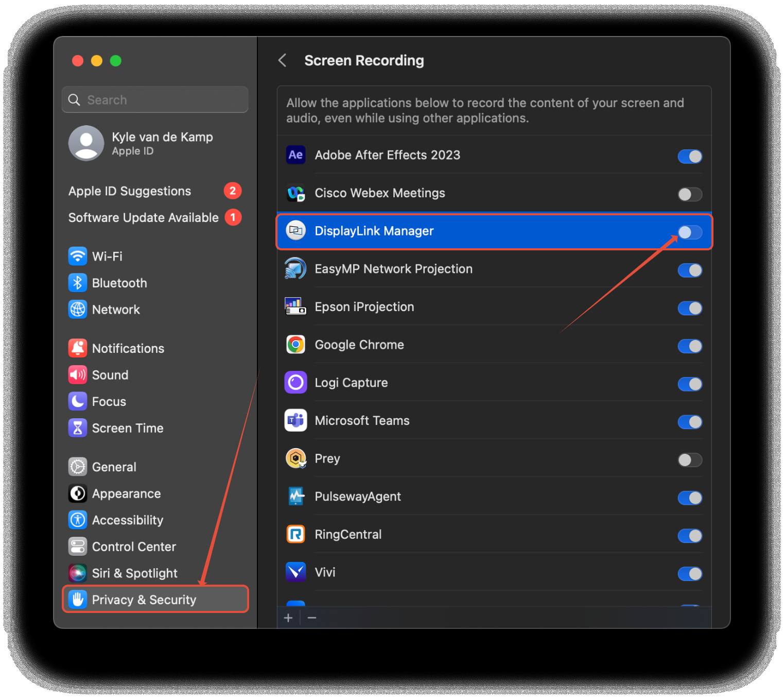Click the EasyMP Network Projection icon
The width and height of the screenshot is (784, 699).
coord(295,269)
